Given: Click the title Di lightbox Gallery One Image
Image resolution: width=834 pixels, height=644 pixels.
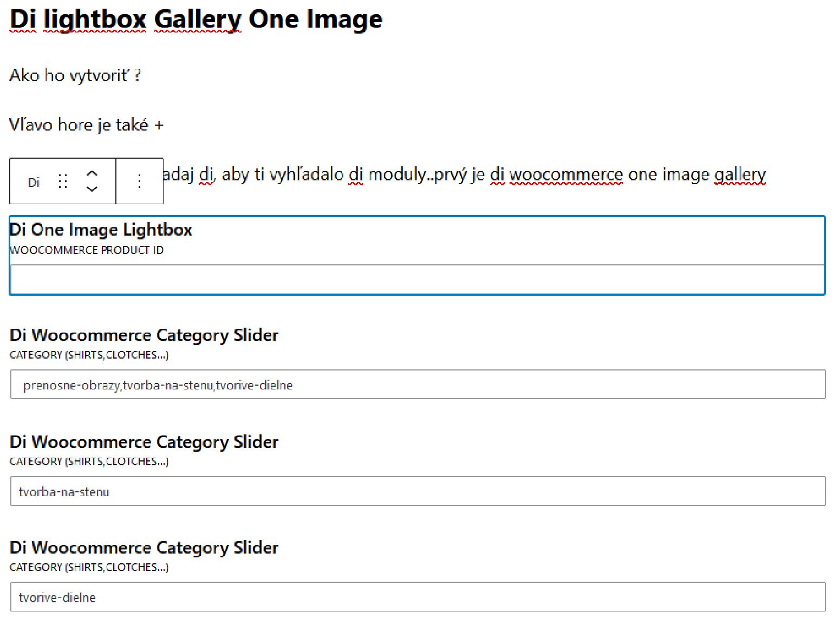Looking at the screenshot, I should click(x=196, y=19).
